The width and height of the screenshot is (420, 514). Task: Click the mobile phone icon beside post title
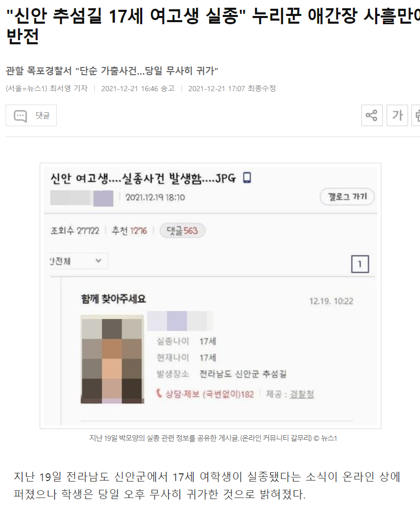tap(247, 178)
